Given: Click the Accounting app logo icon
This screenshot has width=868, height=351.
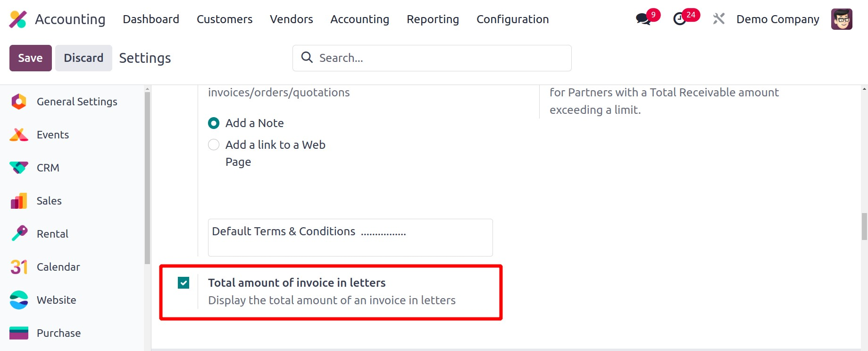Looking at the screenshot, I should click(18, 19).
